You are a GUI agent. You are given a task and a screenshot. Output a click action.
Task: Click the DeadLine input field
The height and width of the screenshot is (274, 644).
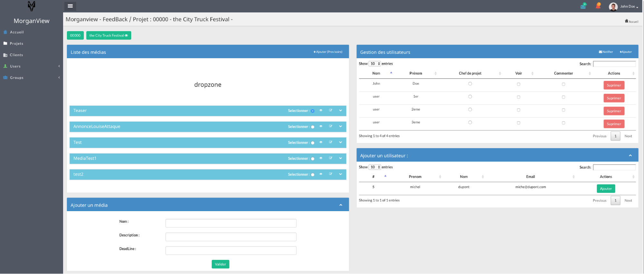[231, 250]
